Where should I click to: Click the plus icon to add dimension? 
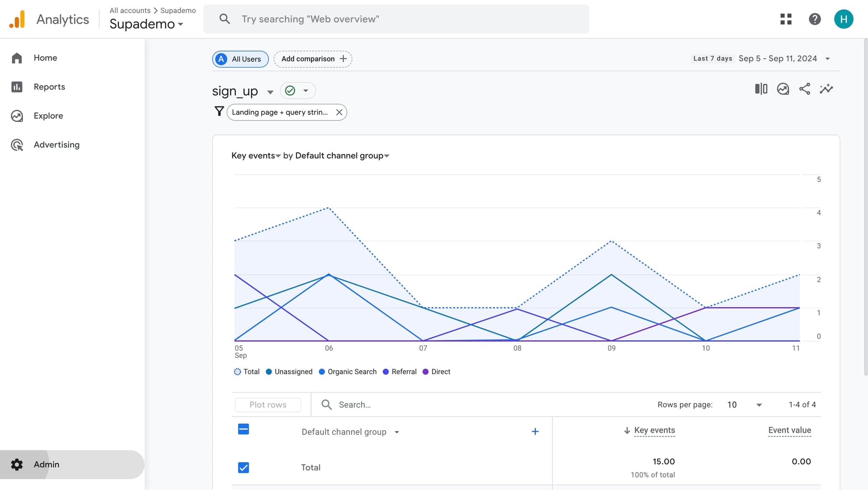pos(535,431)
